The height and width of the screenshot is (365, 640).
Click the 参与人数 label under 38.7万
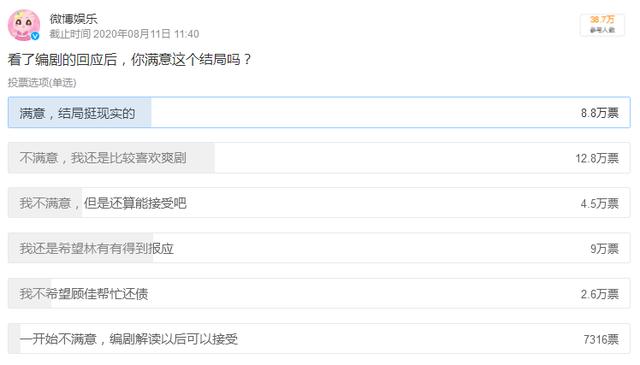(602, 30)
